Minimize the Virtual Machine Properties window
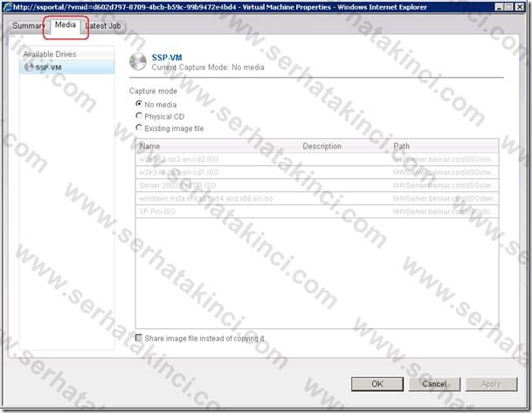 (499, 7)
